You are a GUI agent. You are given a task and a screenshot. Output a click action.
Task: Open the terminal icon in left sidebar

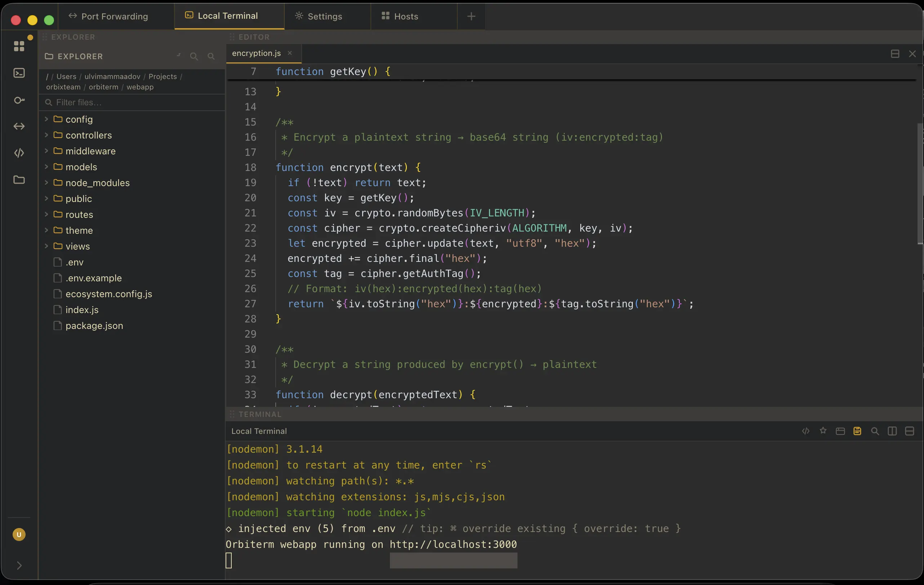[x=19, y=73]
